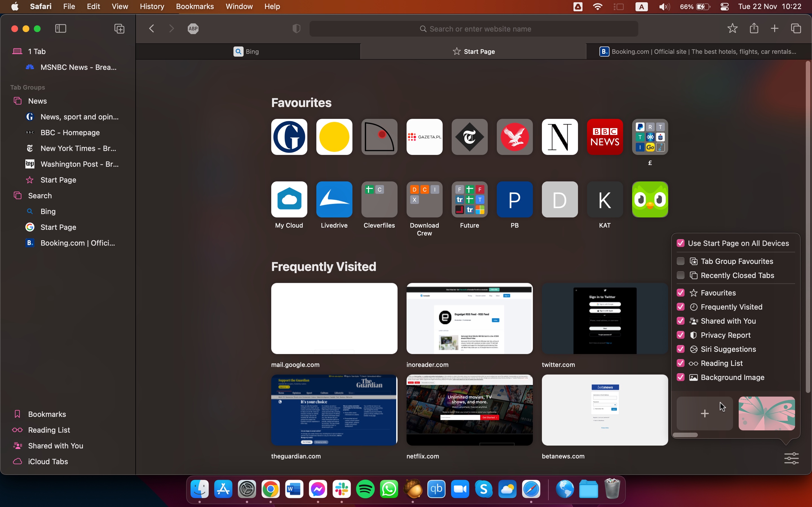Click the Privacy Report shield icon
Viewport: 812px width, 507px height.
296,28
